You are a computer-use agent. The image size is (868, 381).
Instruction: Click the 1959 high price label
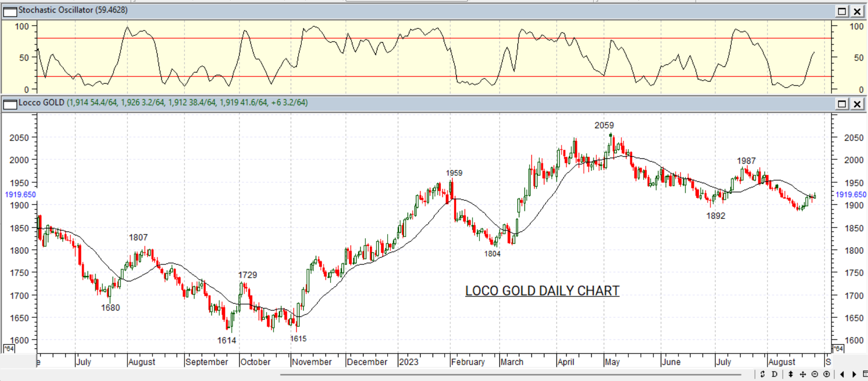[x=454, y=173]
